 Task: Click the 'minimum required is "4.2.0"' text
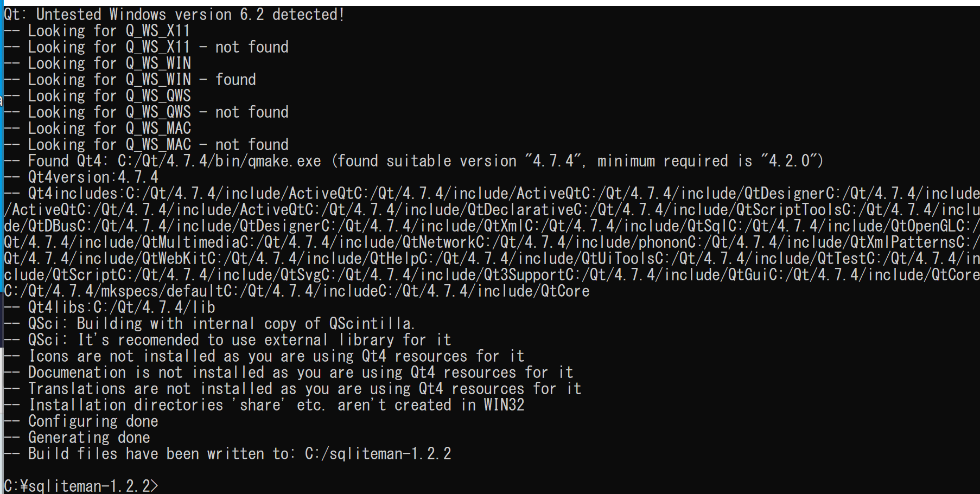[706, 161]
